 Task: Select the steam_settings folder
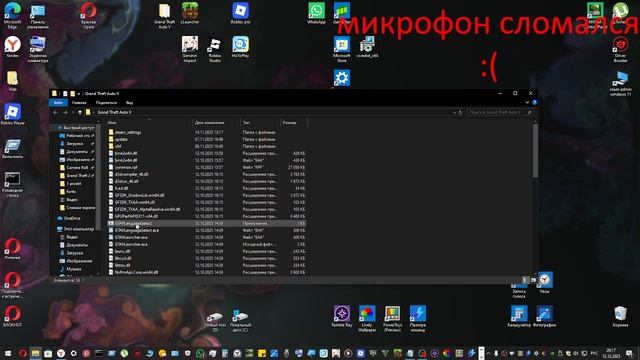coord(207,132)
